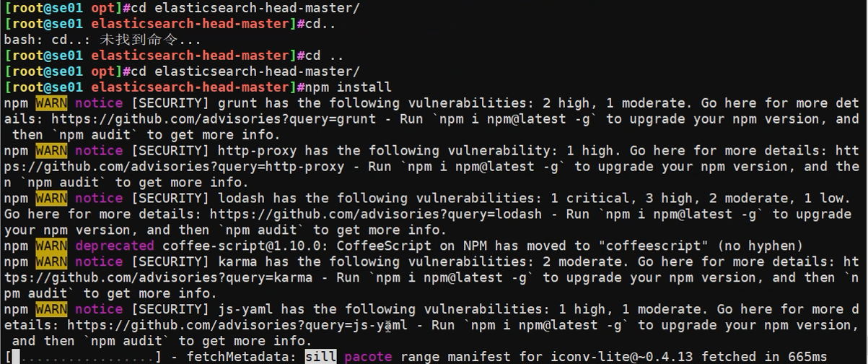The height and width of the screenshot is (364, 868).
Task: Click the highlighted 'sill' log level
Action: (x=320, y=357)
